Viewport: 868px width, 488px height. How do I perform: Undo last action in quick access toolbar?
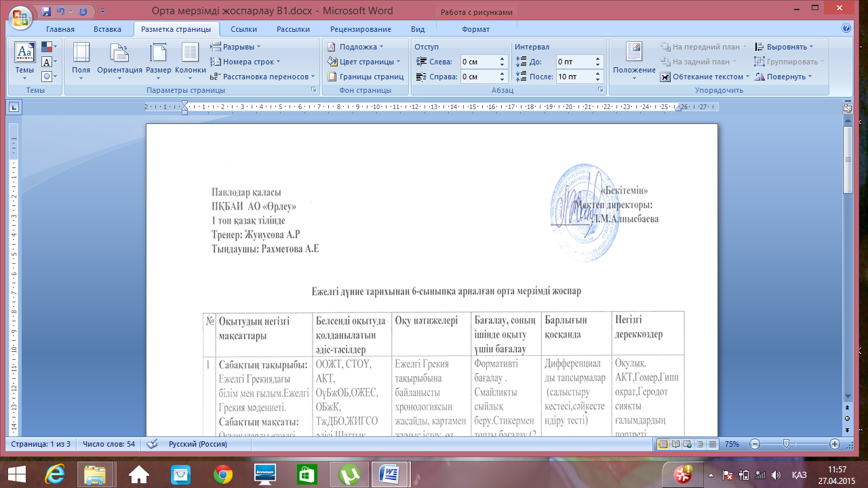(x=60, y=12)
